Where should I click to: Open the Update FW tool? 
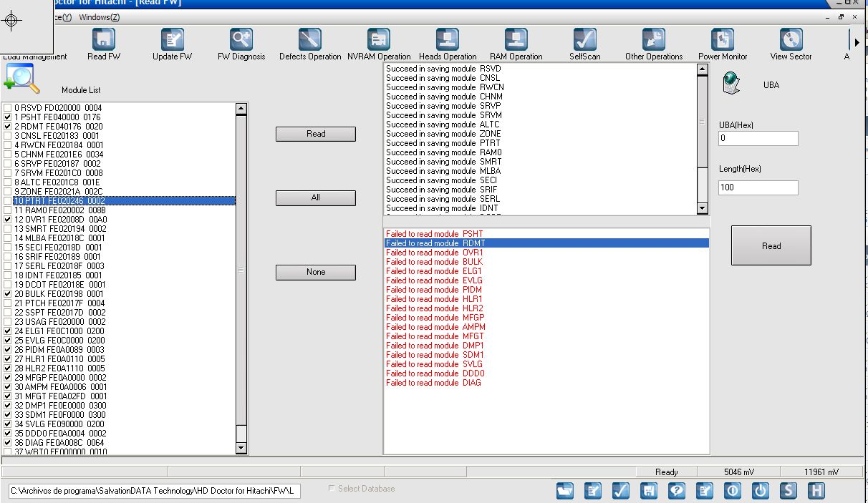[x=172, y=44]
